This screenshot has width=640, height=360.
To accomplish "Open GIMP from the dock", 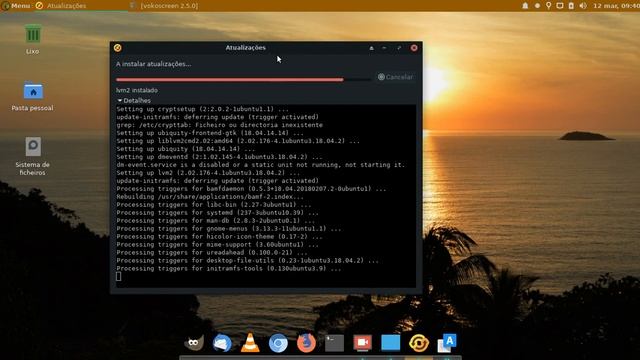I will click(194, 343).
